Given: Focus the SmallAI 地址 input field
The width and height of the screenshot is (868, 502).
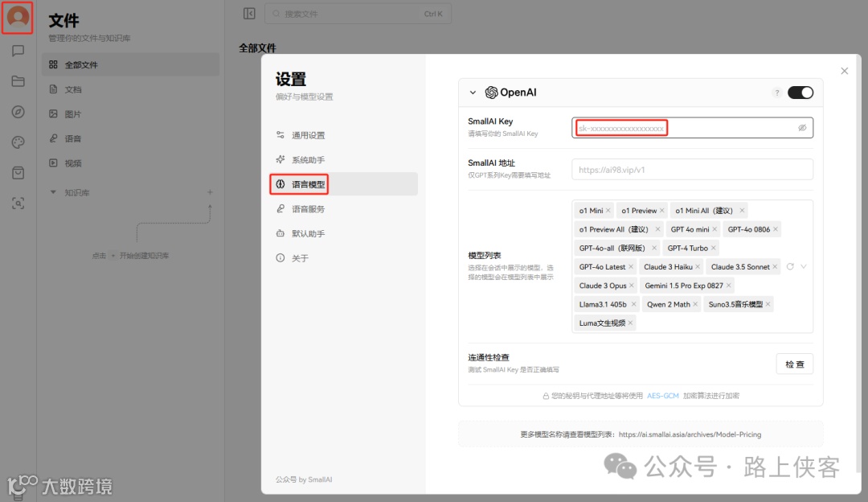Looking at the screenshot, I should point(692,170).
